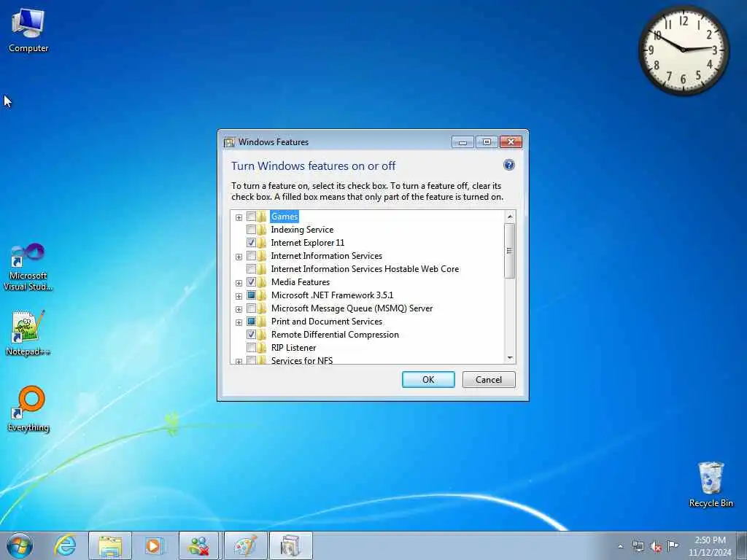Expand the Media Features node

239,284
